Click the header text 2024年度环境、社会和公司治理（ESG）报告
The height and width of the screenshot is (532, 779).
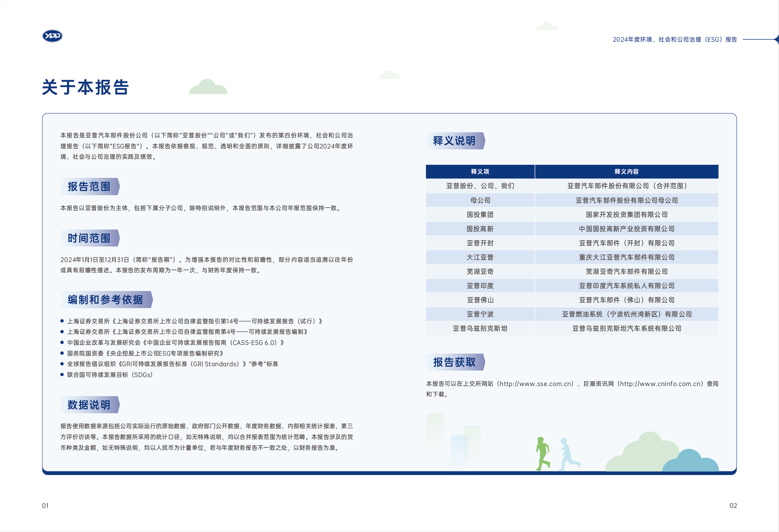(674, 40)
